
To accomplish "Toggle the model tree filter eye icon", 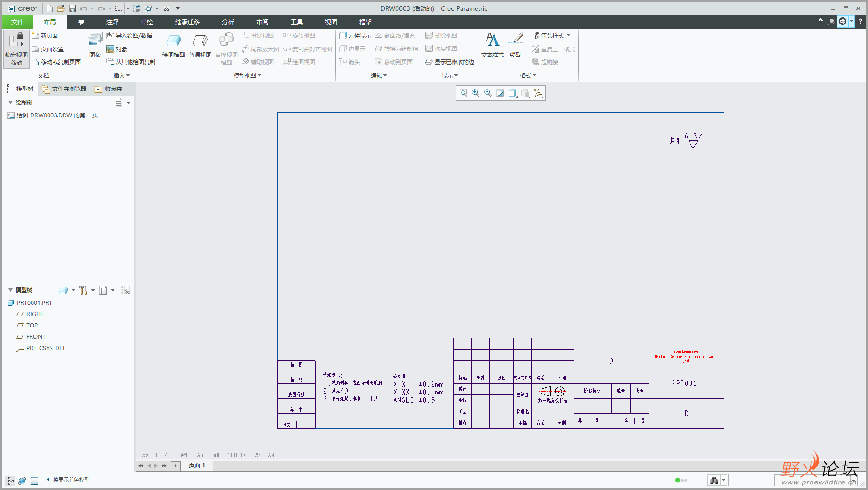I will point(125,290).
